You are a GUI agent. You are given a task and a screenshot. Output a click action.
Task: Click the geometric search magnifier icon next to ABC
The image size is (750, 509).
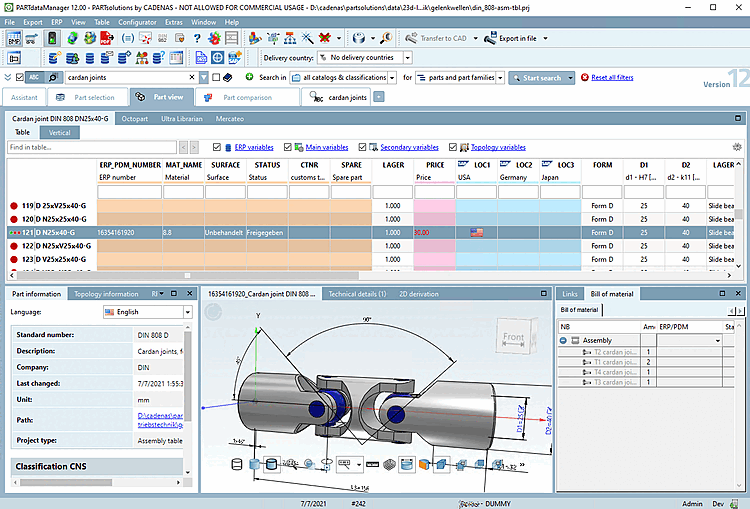(x=53, y=77)
